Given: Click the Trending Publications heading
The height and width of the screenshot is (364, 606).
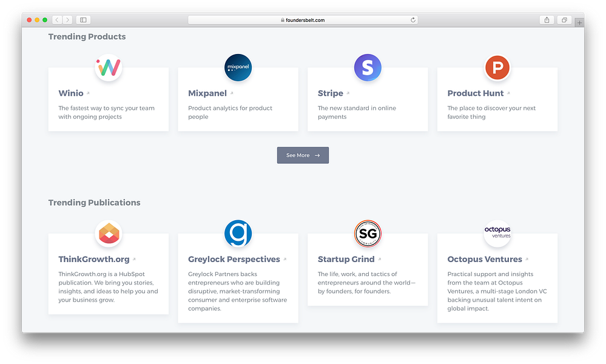Looking at the screenshot, I should click(94, 203).
